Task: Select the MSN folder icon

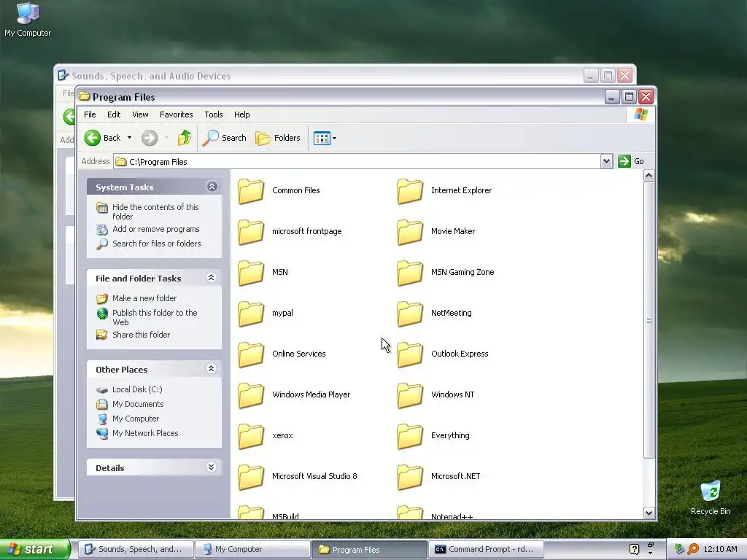Action: pos(251,273)
